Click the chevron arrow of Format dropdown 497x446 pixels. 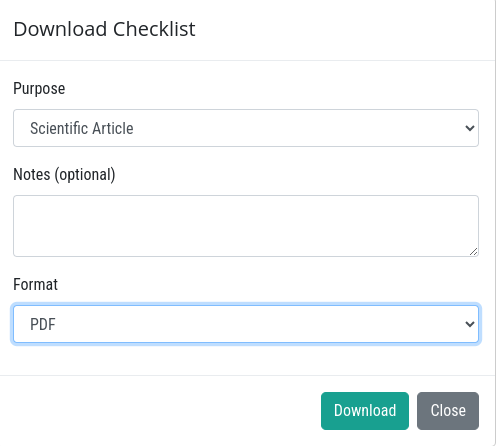(x=470, y=324)
